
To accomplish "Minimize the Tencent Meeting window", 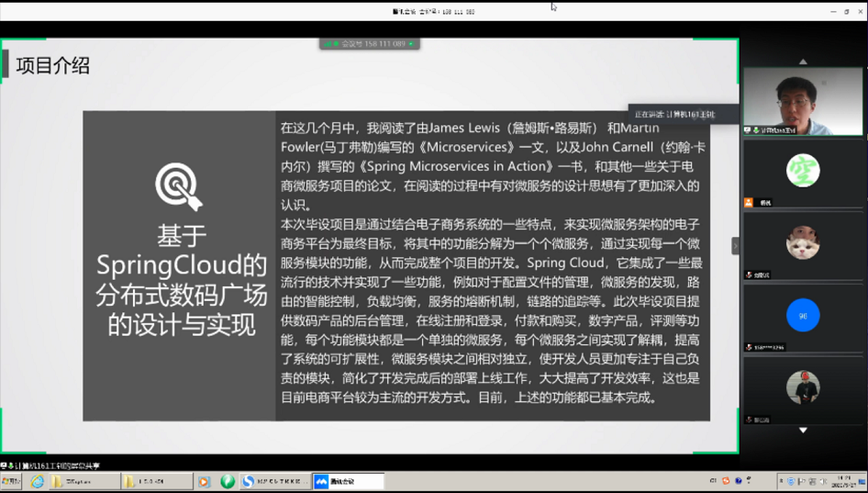I will (x=833, y=12).
